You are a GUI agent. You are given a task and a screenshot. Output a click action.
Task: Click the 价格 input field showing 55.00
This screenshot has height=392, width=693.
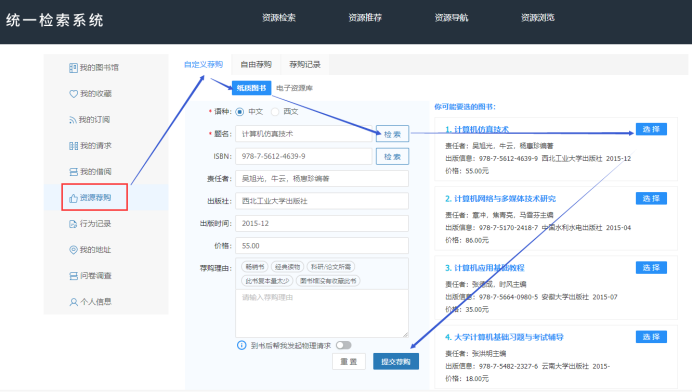click(x=322, y=246)
